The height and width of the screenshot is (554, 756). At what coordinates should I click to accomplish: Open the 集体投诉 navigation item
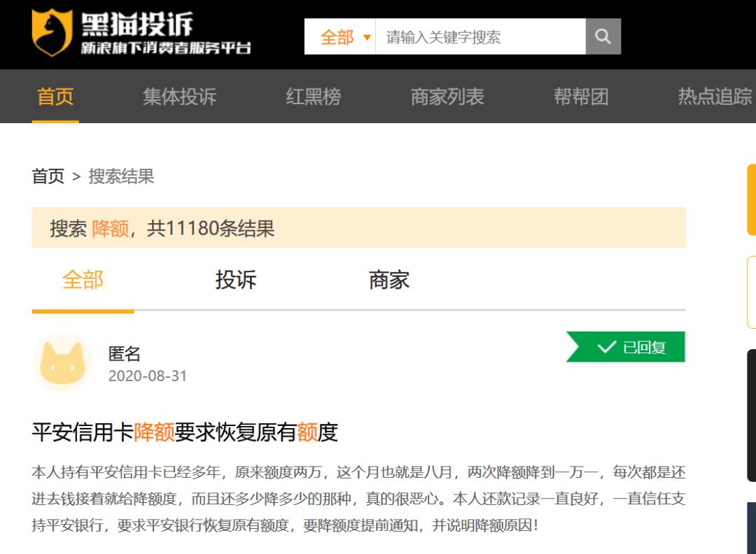(178, 97)
